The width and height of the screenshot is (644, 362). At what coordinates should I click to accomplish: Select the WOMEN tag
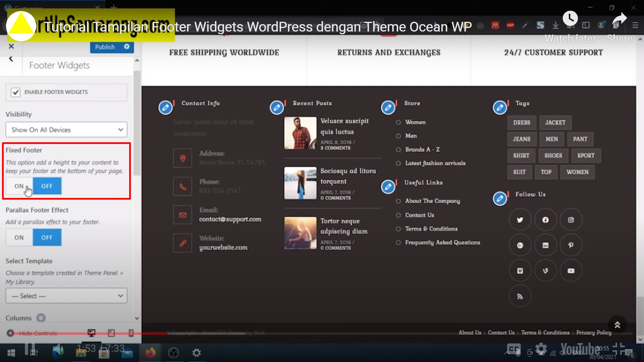578,172
